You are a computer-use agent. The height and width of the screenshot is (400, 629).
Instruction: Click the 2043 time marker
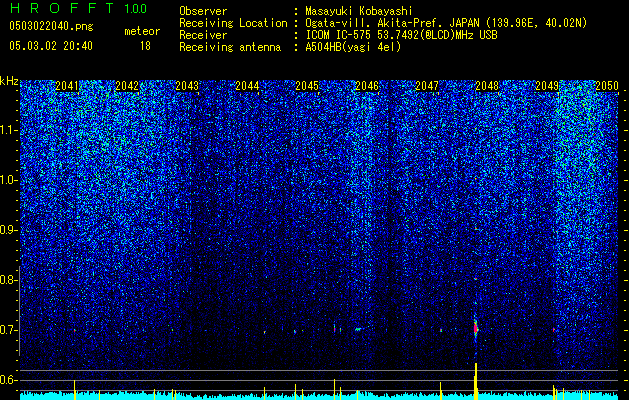click(187, 86)
